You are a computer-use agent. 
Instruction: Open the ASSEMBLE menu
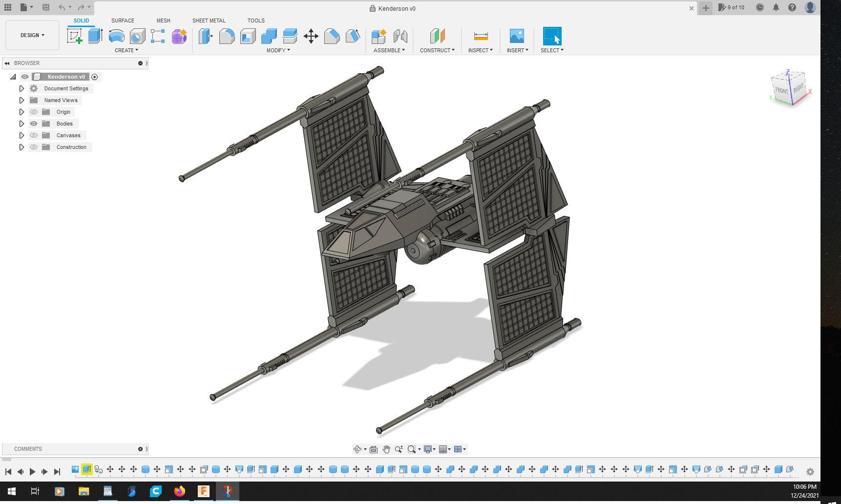389,50
